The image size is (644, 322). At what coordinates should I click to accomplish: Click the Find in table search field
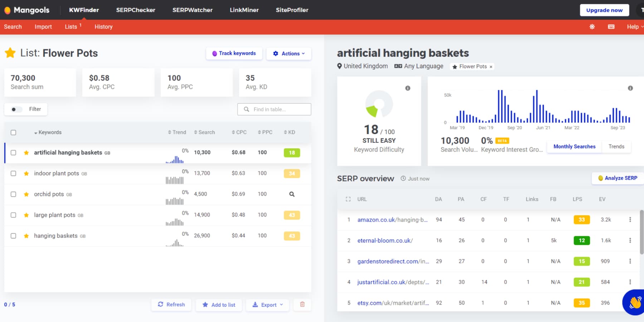(x=274, y=109)
